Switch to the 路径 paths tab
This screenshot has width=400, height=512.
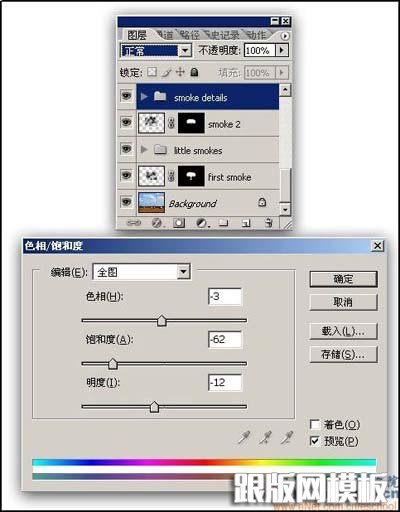(190, 35)
